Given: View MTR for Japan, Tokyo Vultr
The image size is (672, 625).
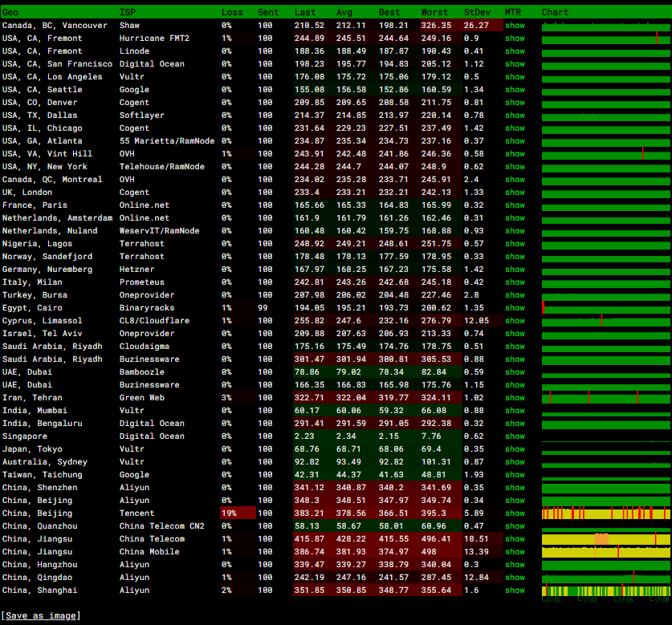Looking at the screenshot, I should click(515, 449).
